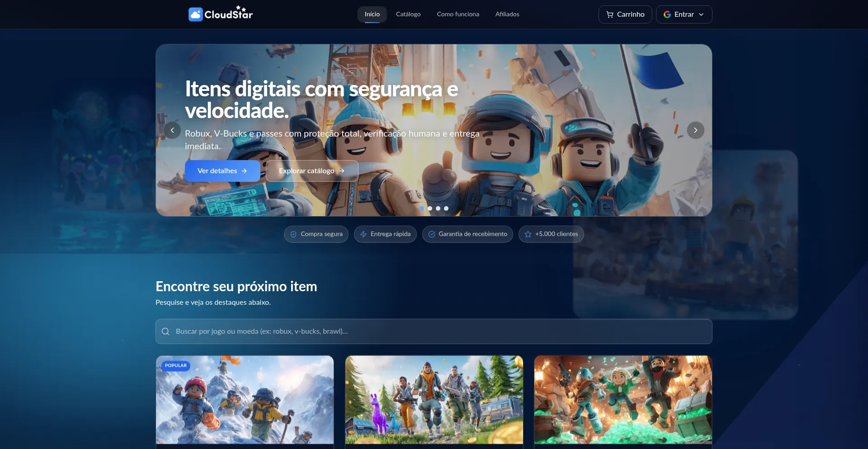The height and width of the screenshot is (449, 868).
Task: Click the star icon next to +5.000 clientes
Action: 528,234
